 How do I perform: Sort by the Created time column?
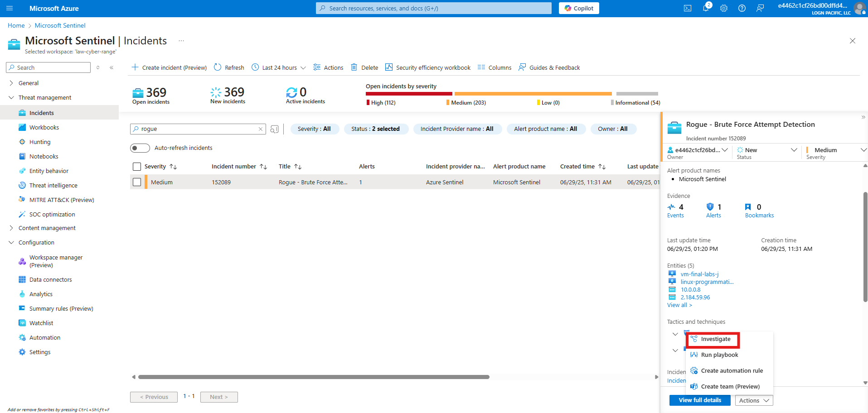[x=583, y=167]
